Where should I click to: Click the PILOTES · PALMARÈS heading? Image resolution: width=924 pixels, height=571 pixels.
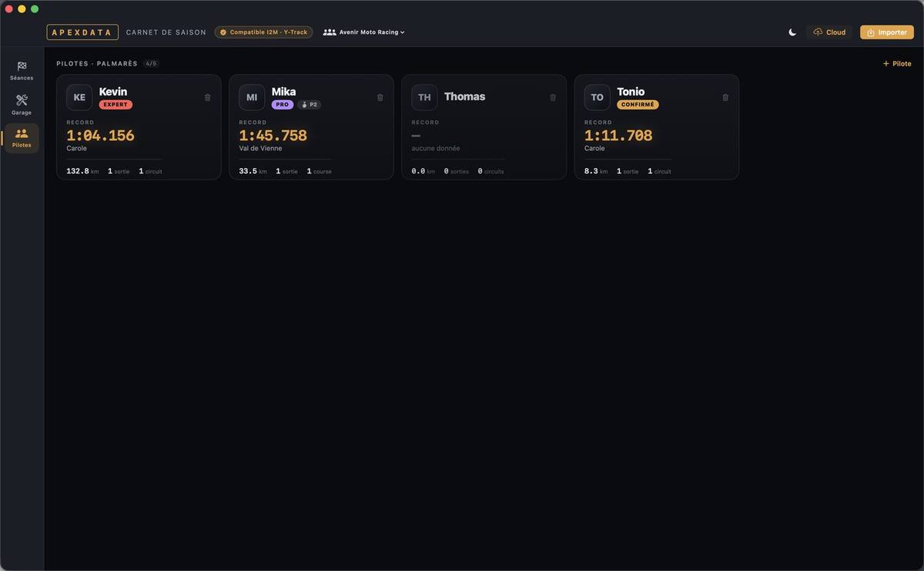tap(97, 64)
